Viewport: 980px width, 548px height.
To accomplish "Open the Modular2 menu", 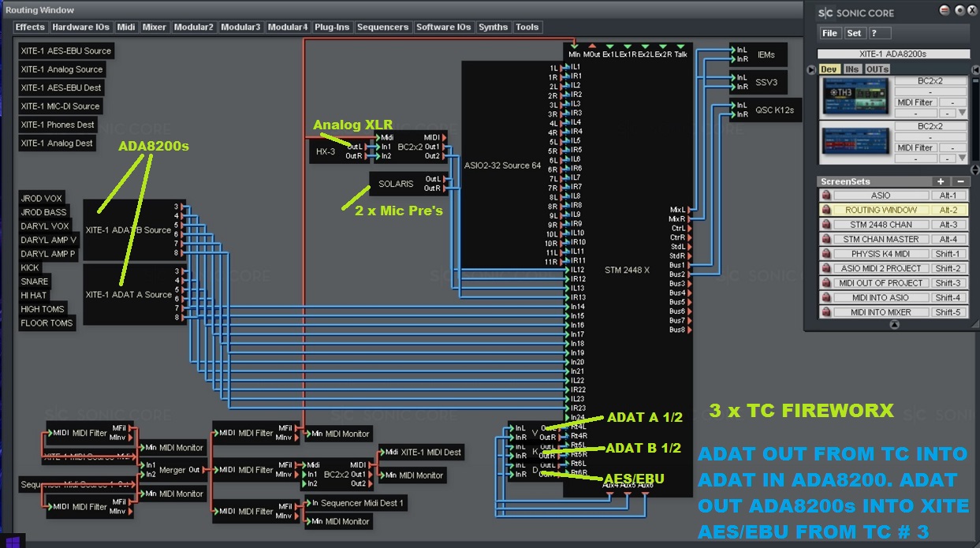I will [194, 27].
